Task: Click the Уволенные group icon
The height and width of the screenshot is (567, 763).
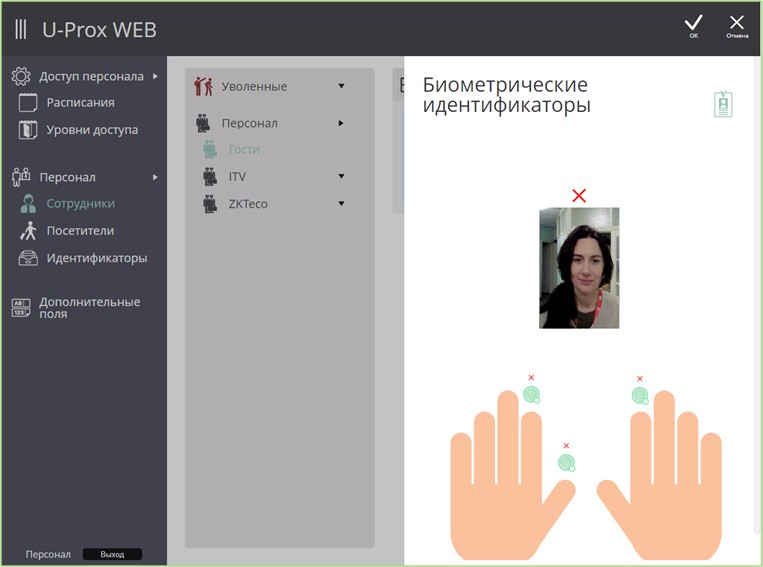Action: click(203, 86)
